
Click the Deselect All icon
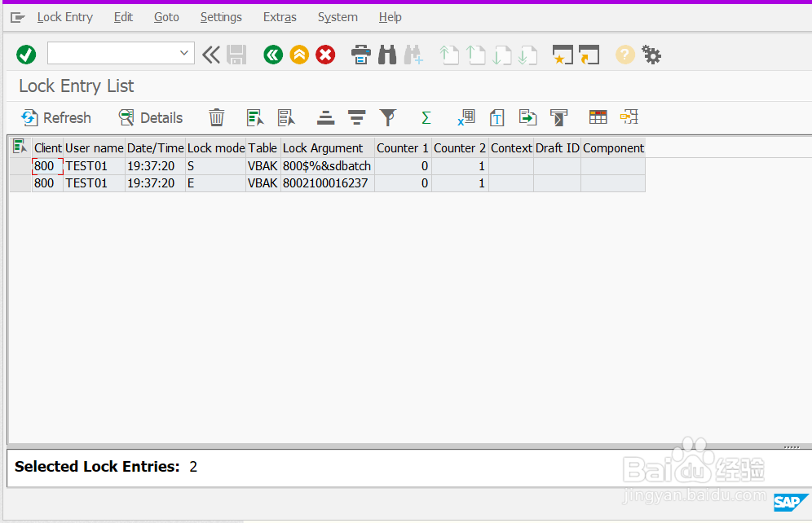286,117
